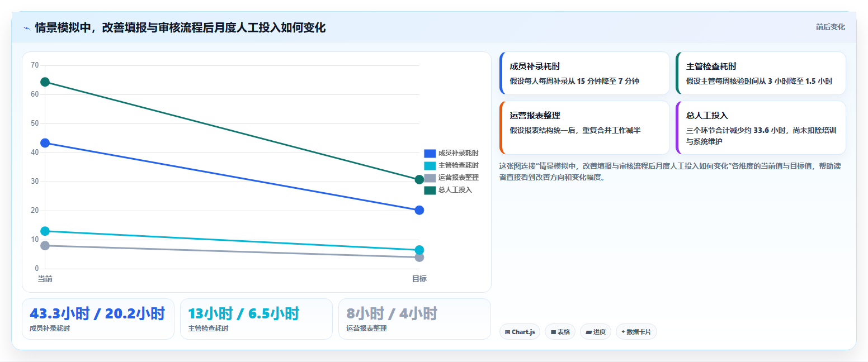This screenshot has width=868, height=362.
Task: Click the icon inside 表格 chip
Action: pos(553,332)
